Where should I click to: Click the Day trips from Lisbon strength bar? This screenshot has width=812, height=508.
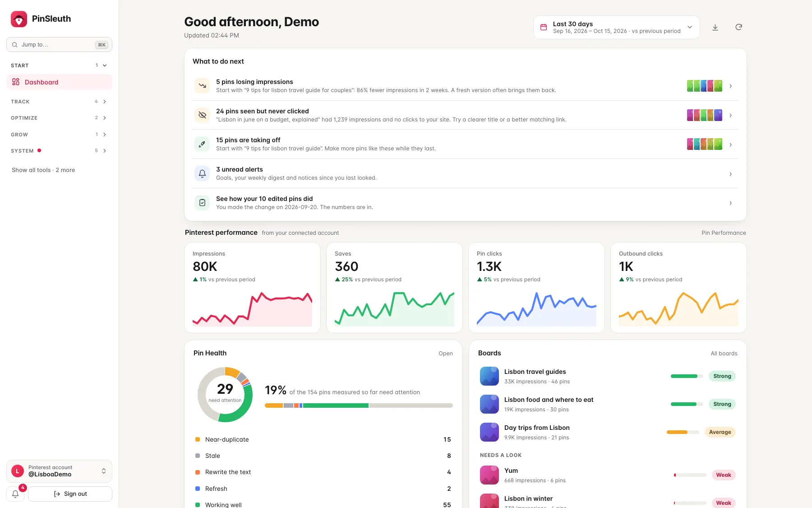(683, 432)
